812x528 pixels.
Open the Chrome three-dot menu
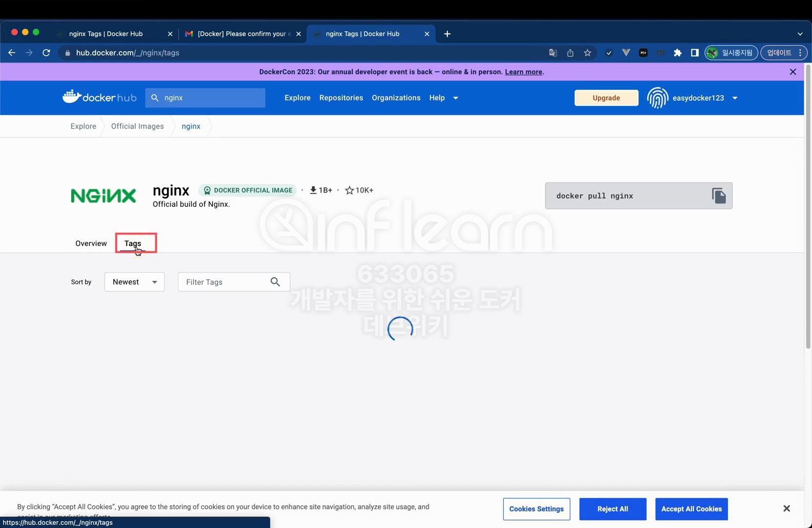pyautogui.click(x=800, y=53)
